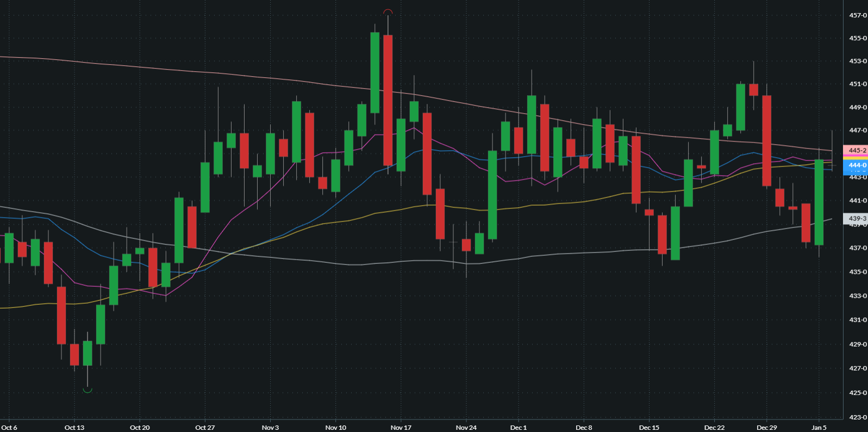Click the 453-0 price axis label
The image size is (868, 432).
tap(858, 61)
